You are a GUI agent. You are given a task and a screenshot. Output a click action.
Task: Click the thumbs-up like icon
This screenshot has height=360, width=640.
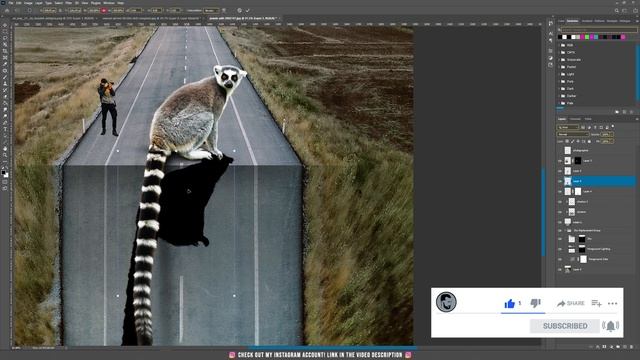click(x=509, y=303)
